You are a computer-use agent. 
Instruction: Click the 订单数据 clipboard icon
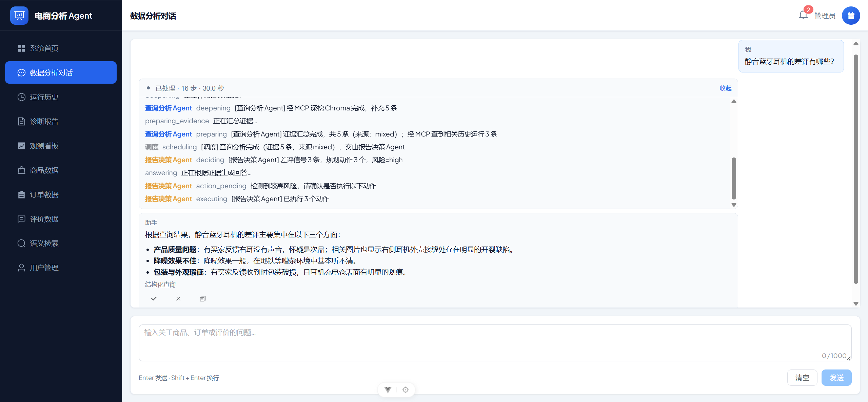[21, 195]
